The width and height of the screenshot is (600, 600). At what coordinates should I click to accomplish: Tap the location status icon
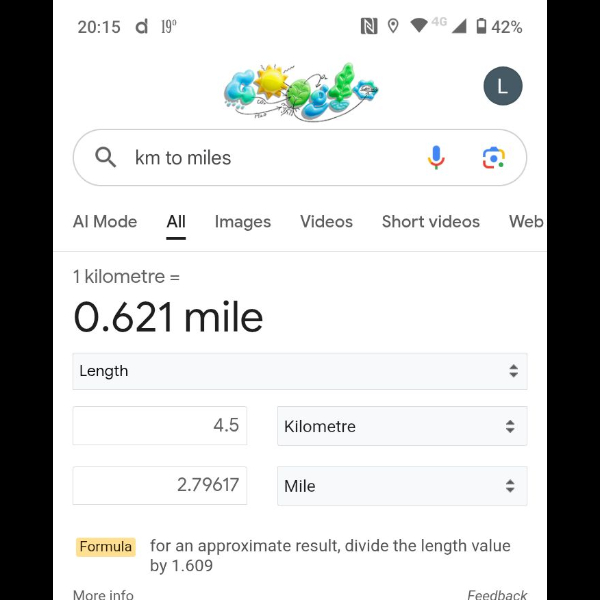(393, 27)
